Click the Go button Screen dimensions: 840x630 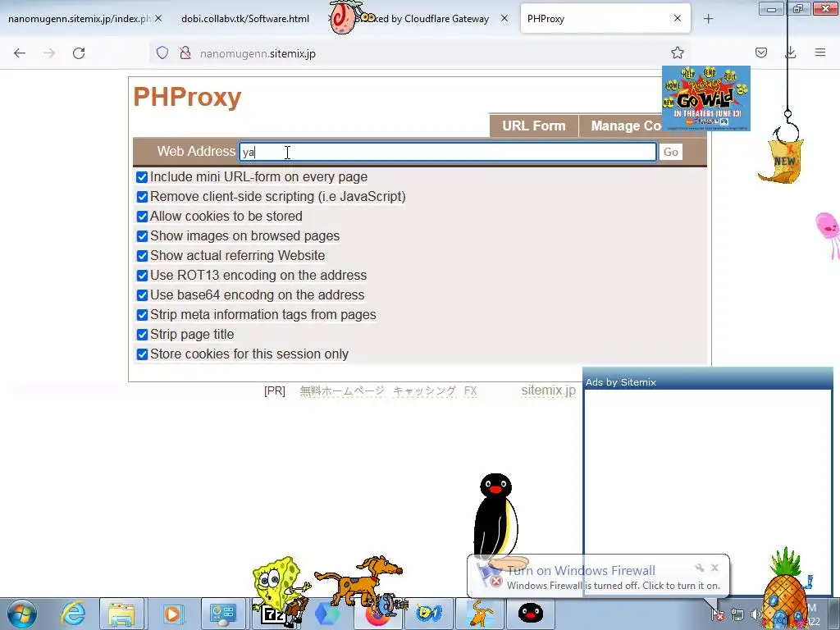pyautogui.click(x=671, y=152)
